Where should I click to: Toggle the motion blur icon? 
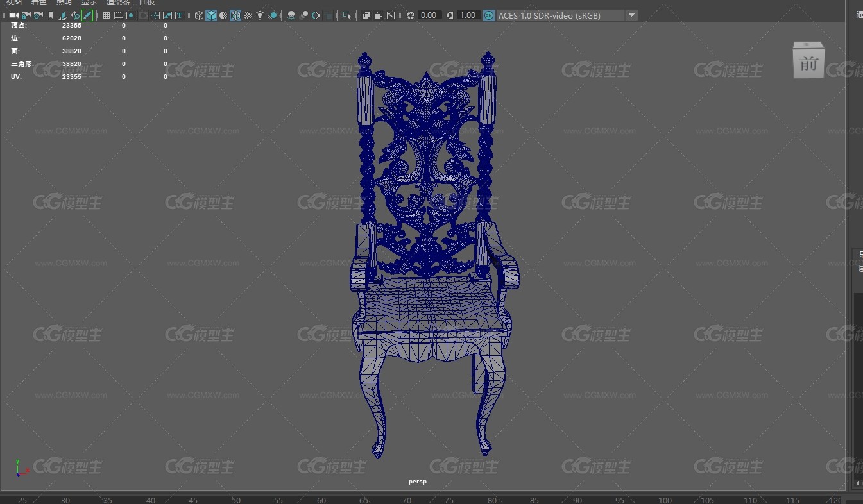(x=303, y=15)
